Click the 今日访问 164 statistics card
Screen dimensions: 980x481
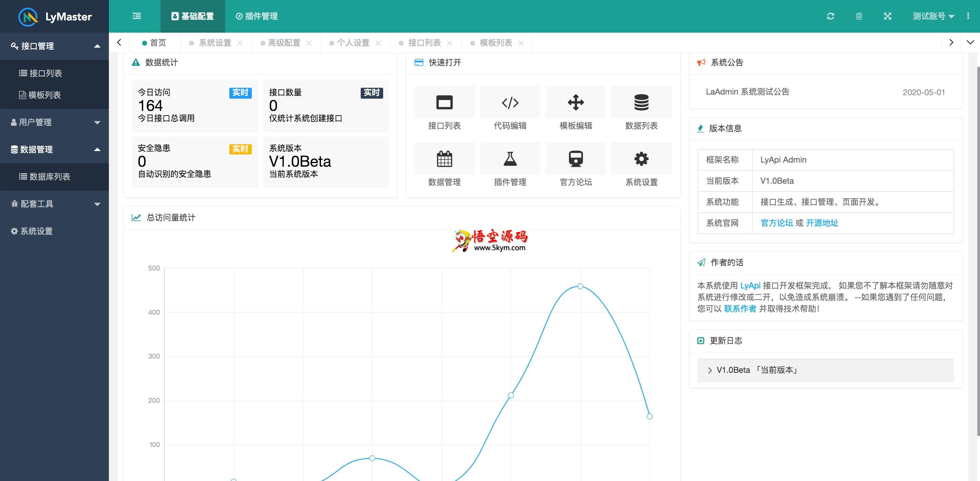click(195, 105)
